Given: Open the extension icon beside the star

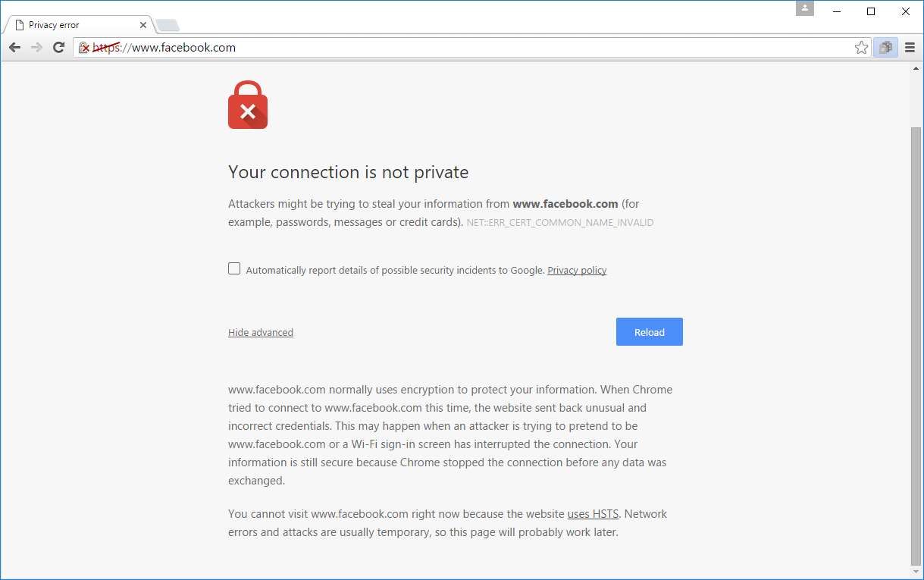Looking at the screenshot, I should click(x=885, y=48).
